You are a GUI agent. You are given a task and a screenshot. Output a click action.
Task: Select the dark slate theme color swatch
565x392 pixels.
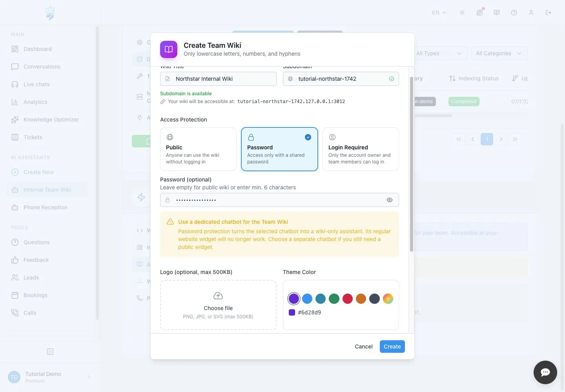374,299
